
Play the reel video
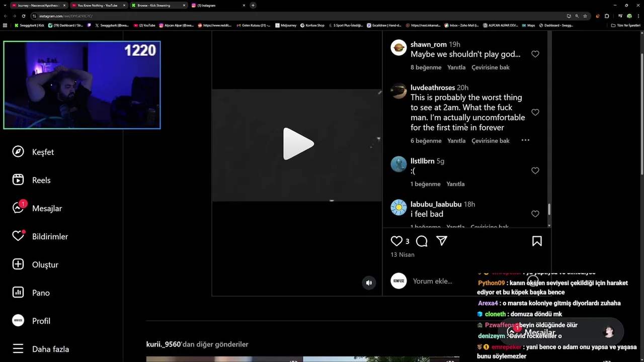(x=298, y=144)
